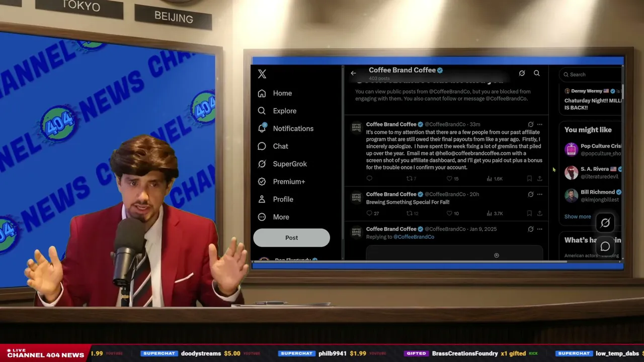The image size is (644, 362).
Task: Ask Grok to explain the 33m post
Action: click(530, 124)
